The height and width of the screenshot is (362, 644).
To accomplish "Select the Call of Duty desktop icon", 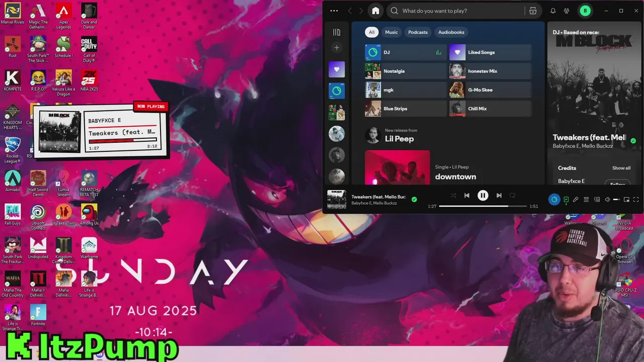I will [89, 50].
